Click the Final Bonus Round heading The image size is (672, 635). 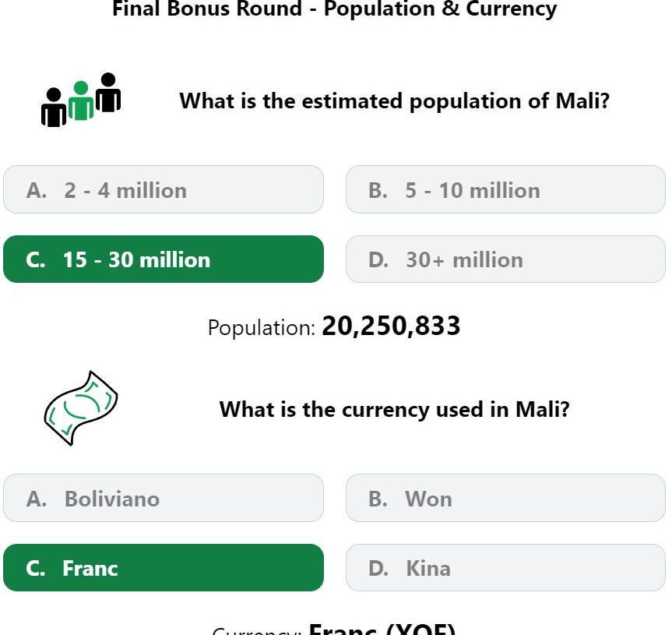click(334, 9)
